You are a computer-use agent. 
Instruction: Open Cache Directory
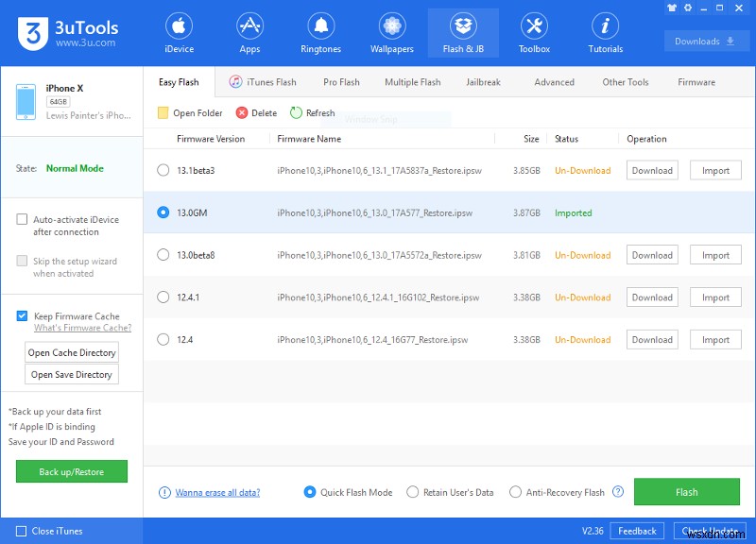72,352
